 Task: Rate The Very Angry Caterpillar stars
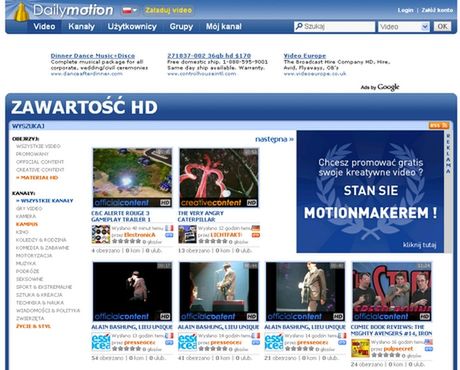(x=213, y=241)
